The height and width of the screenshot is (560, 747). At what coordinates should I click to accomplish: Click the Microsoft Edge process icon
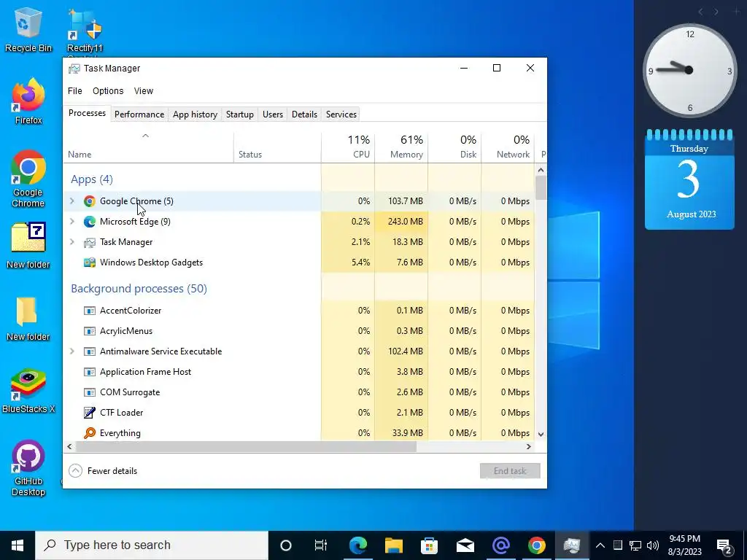click(x=90, y=222)
